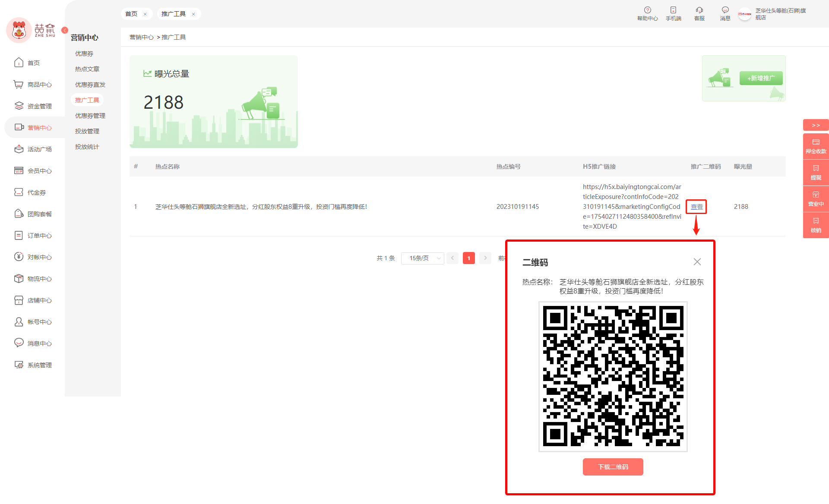This screenshot has height=504, width=829.
Task: Open the 消息 message icon in header
Action: (725, 10)
